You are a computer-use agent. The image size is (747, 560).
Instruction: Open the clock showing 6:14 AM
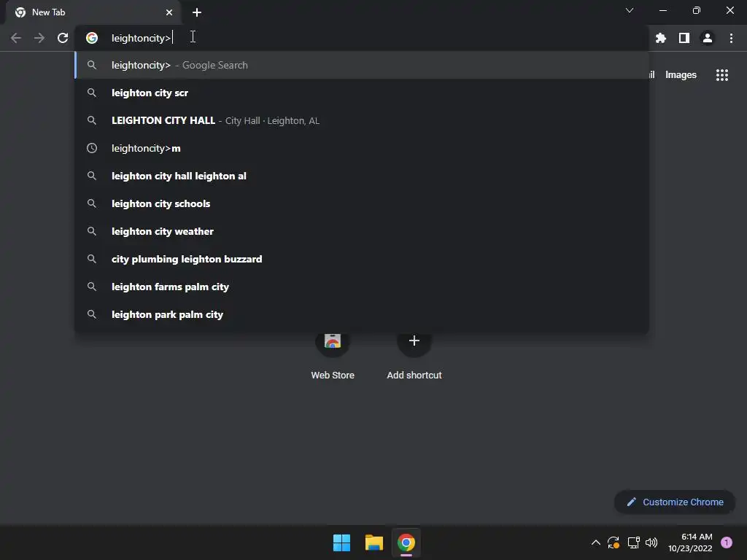[690, 542]
